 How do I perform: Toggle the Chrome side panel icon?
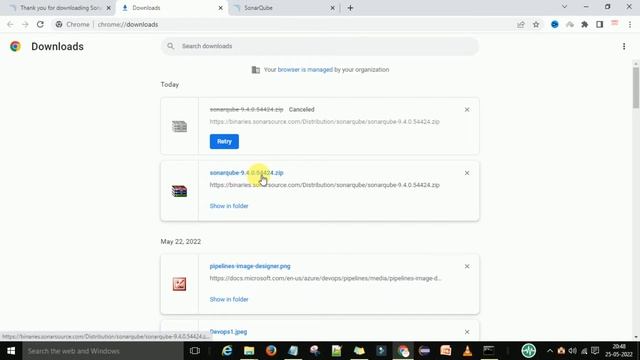[599, 24]
